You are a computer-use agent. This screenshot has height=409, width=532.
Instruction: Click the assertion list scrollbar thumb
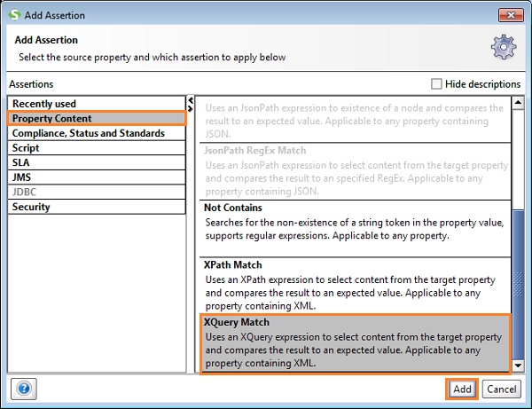click(518, 285)
